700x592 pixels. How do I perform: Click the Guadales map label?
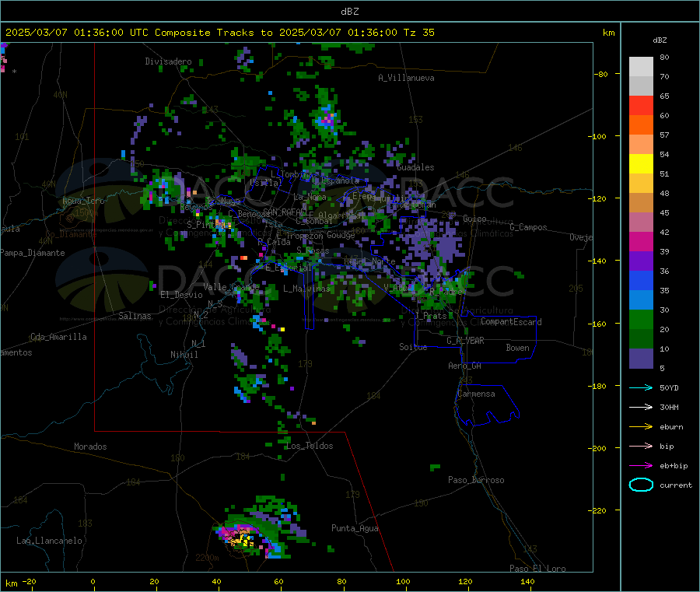click(x=415, y=167)
